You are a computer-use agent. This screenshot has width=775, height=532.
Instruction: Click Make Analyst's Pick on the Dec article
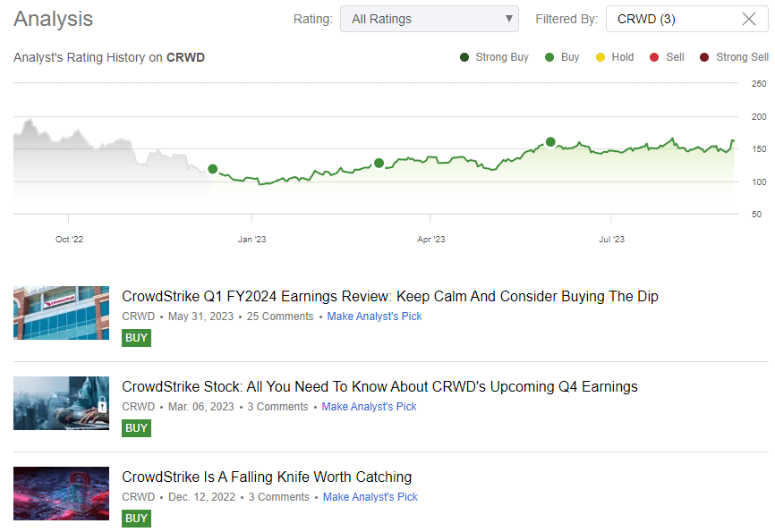(370, 496)
